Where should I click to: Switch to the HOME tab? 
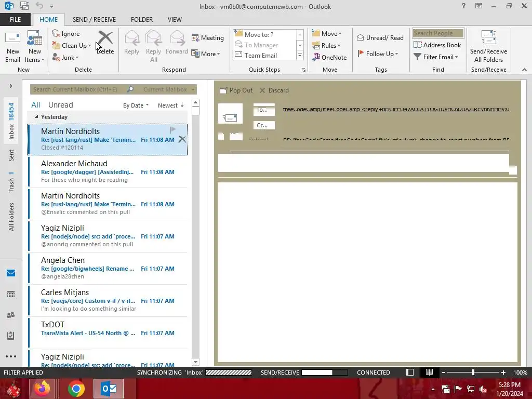click(48, 20)
